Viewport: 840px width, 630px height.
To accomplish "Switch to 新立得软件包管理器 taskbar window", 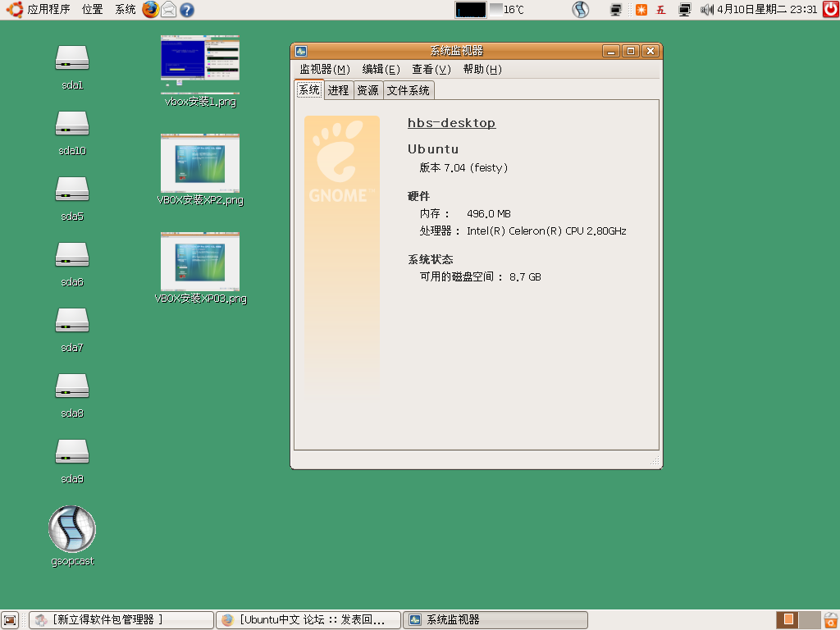I will [121, 620].
